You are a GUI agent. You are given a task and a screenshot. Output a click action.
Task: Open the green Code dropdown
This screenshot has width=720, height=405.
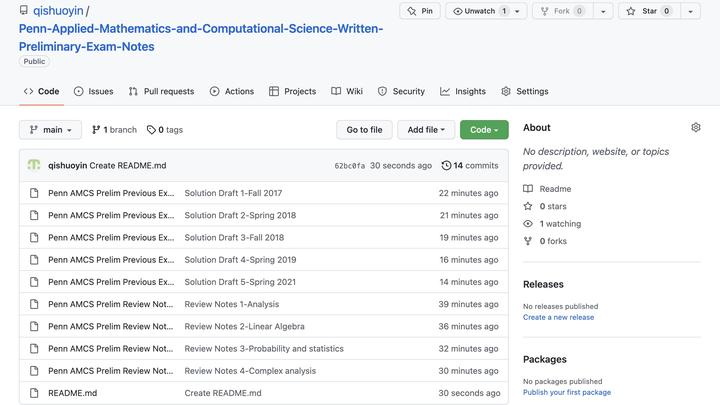(484, 130)
